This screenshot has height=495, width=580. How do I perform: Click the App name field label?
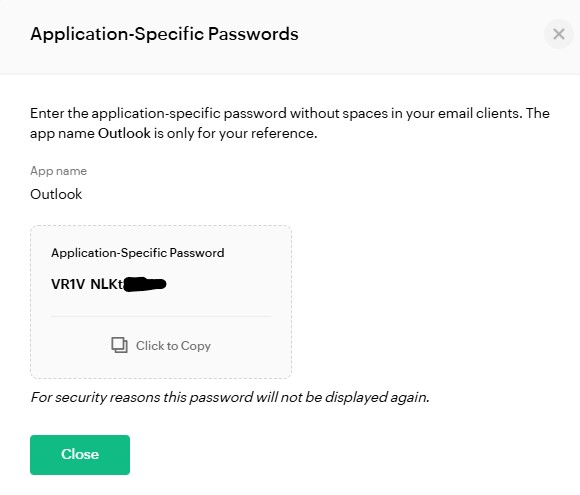58,171
